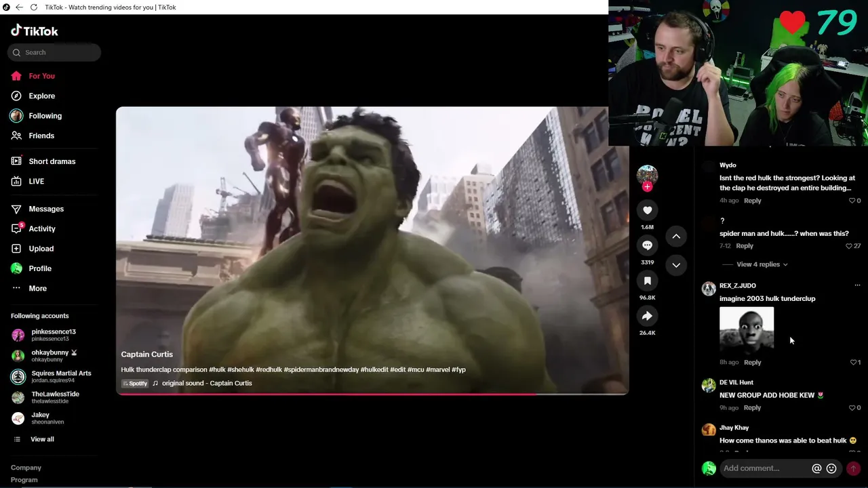Viewport: 868px width, 488px height.
Task: Go to previous video with up arrow
Action: (676, 236)
